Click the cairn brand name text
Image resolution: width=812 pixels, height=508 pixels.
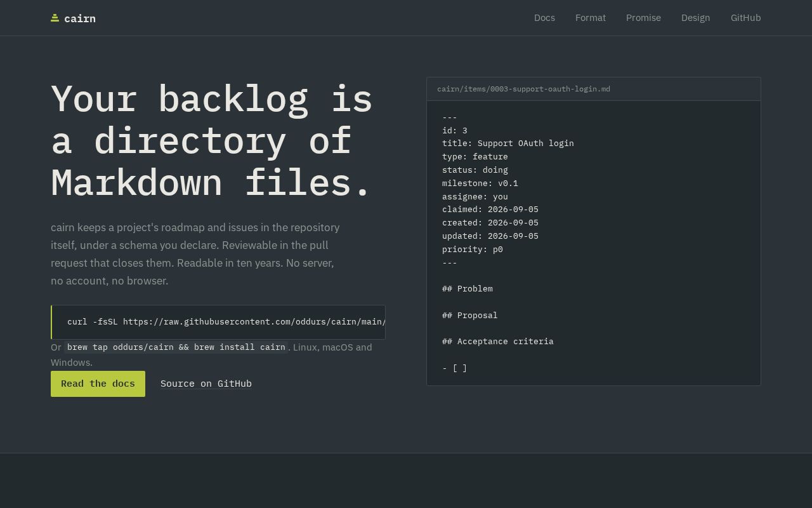80,18
